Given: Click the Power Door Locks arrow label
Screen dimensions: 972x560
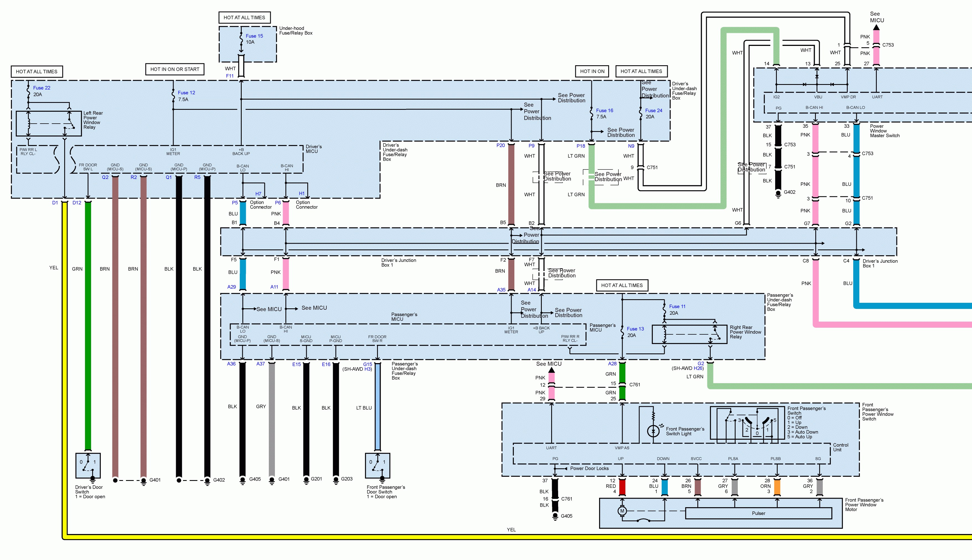Looking at the screenshot, I should click(589, 468).
